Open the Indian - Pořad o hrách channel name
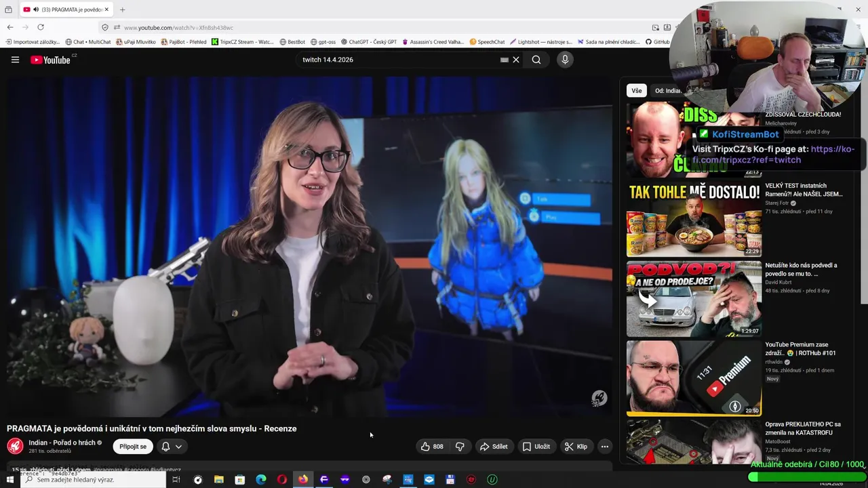Viewport: 868px width, 488px height. [x=62, y=443]
